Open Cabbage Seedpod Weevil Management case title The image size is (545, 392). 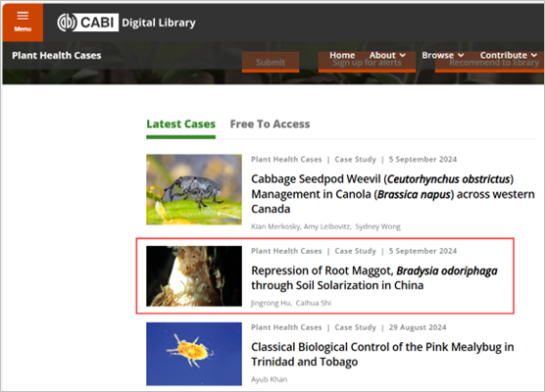tap(393, 194)
